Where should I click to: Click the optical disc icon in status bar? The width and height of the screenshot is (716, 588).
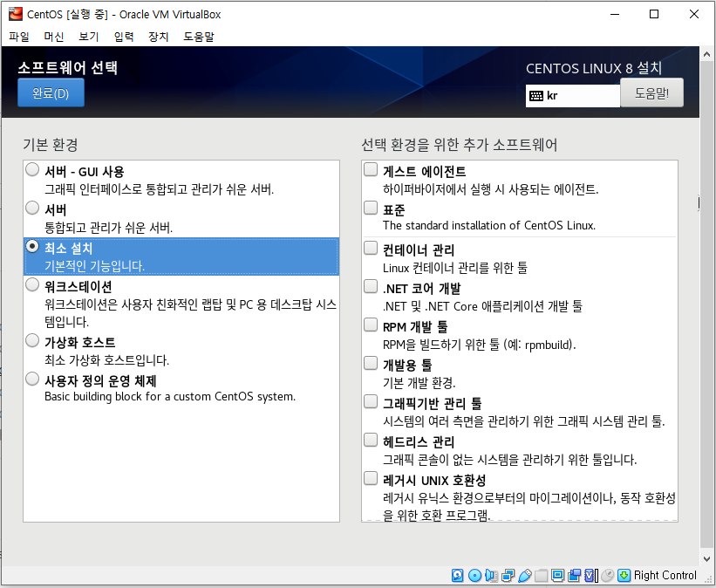475,575
